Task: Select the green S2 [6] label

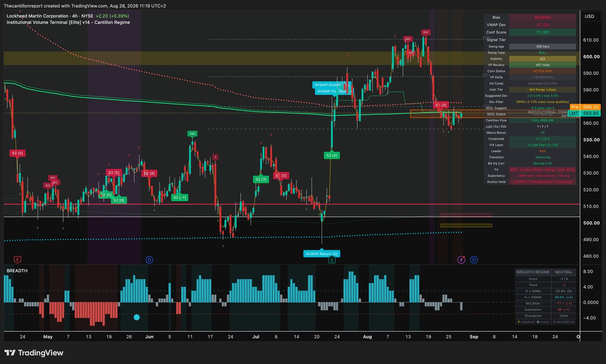Action: (119, 200)
